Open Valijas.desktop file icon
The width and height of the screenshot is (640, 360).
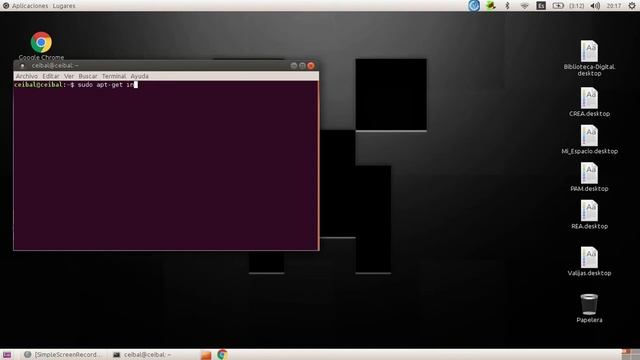point(589,258)
